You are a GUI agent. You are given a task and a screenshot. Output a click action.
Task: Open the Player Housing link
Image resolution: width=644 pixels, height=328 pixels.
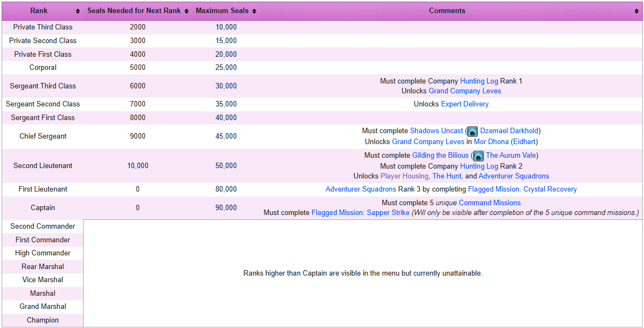404,176
